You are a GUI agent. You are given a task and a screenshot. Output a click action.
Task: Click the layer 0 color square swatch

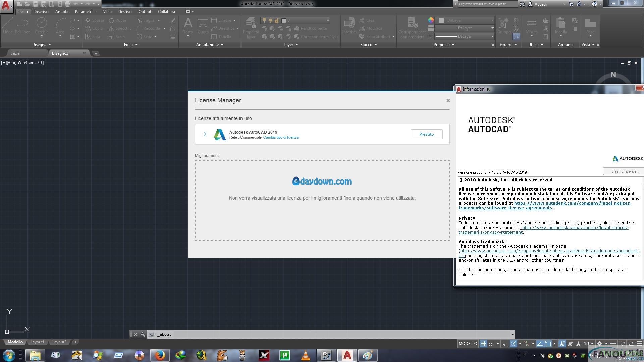click(x=283, y=20)
